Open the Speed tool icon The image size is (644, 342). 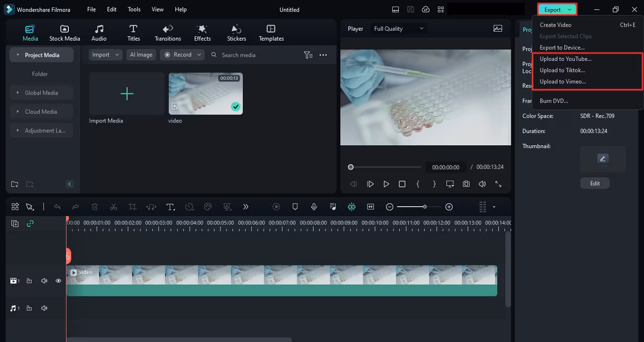[x=189, y=207]
